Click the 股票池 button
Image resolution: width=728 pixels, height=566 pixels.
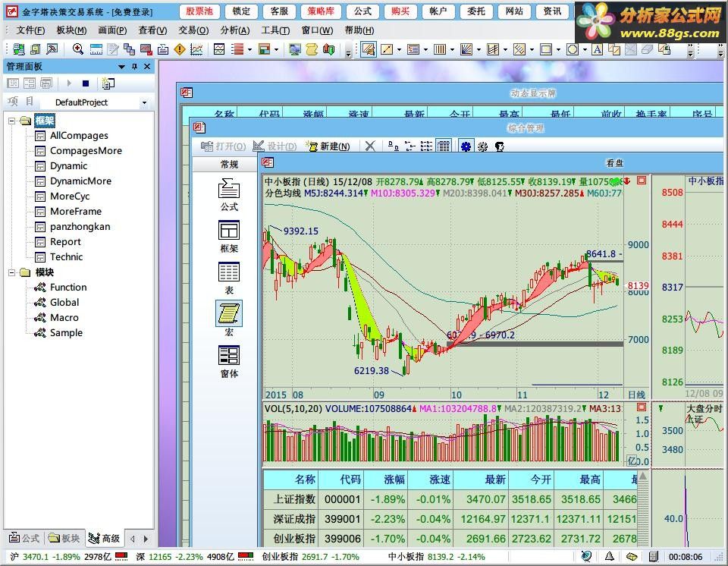[x=199, y=11]
